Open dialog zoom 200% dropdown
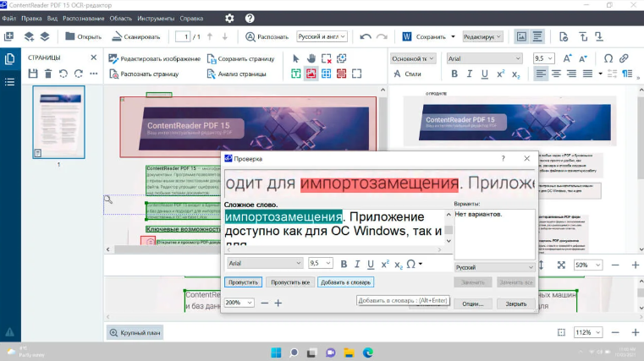The width and height of the screenshot is (644, 361). coord(239,303)
